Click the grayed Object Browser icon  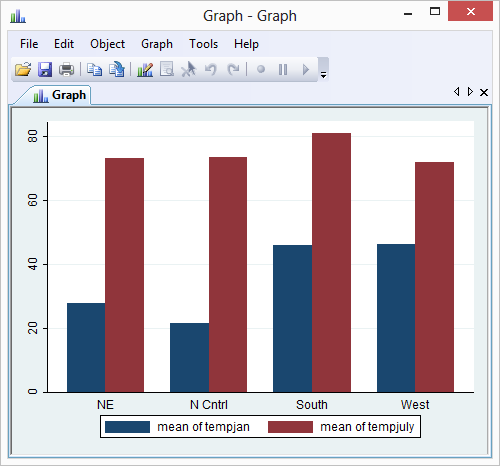pos(167,69)
